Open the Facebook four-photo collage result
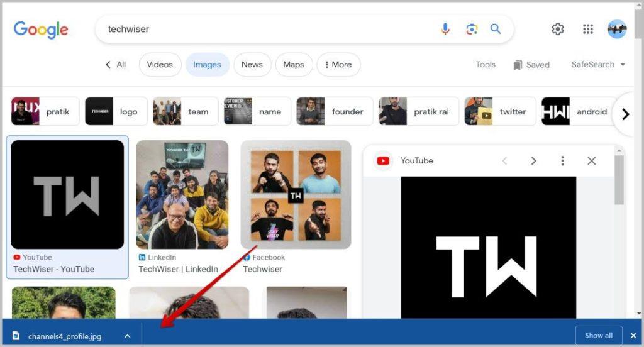The height and width of the screenshot is (347, 644). [x=296, y=195]
